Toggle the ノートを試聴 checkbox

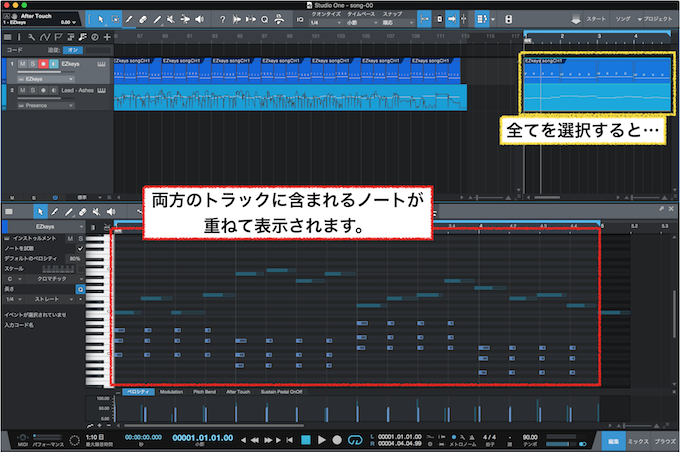80,249
